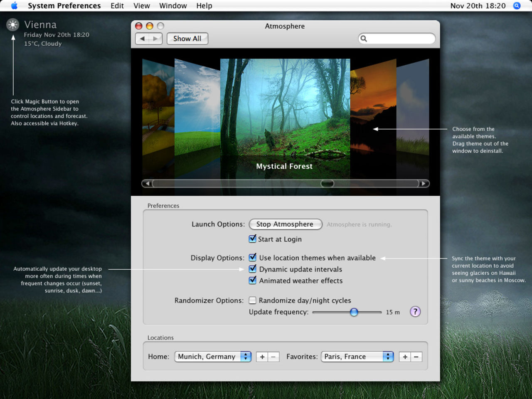The width and height of the screenshot is (532, 399).
Task: Click the right arrow of theme scrollbar
Action: coord(424,183)
